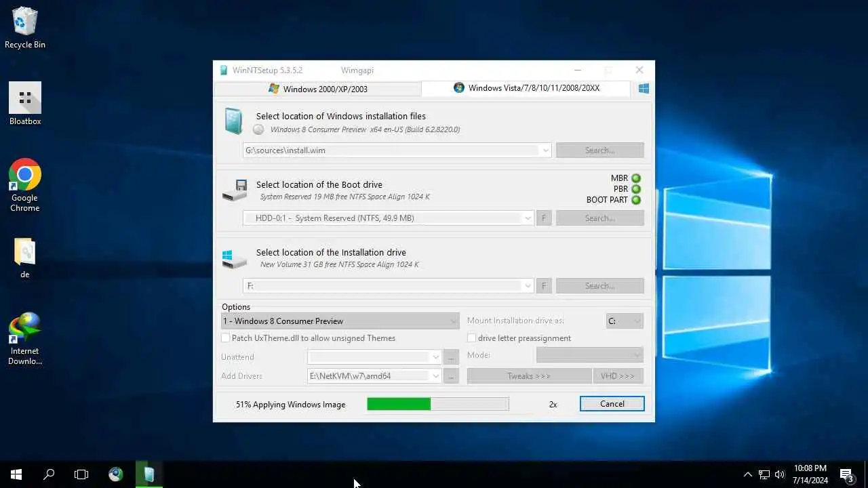Screen dimensions: 868x488
Task: Show hidden system tray icons
Action: (x=748, y=474)
